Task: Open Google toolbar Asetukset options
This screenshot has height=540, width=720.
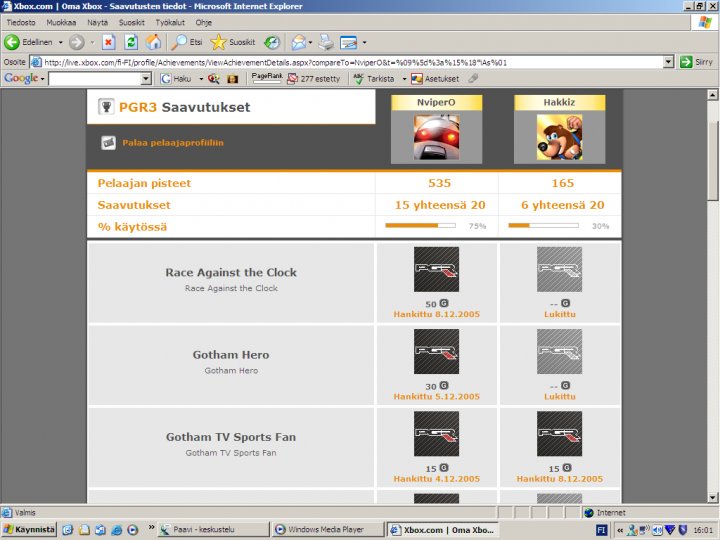Action: pyautogui.click(x=435, y=79)
